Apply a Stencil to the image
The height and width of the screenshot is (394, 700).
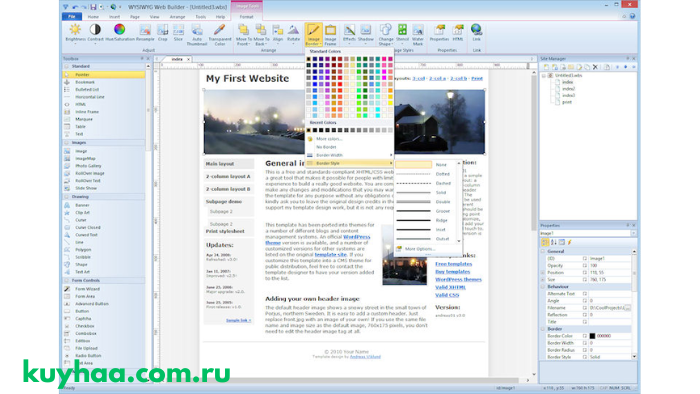click(x=402, y=33)
